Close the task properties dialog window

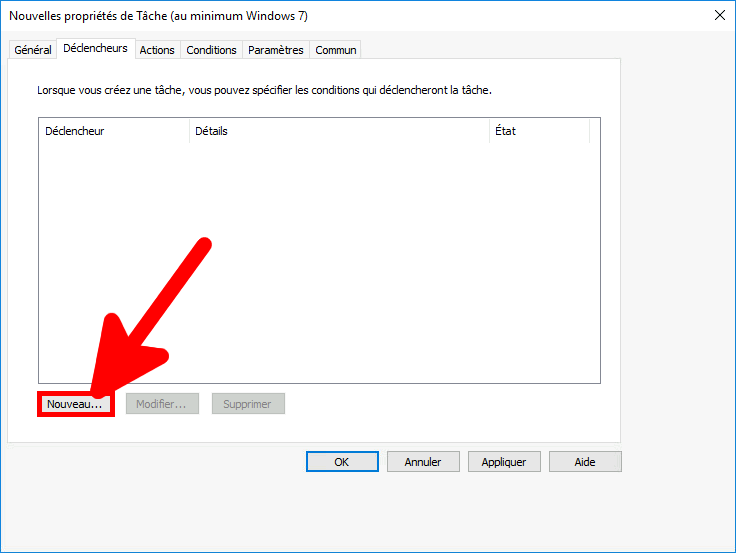pos(719,15)
